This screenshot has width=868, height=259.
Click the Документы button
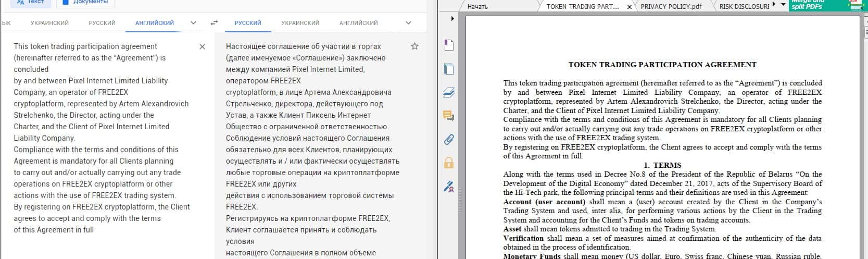[85, 2]
